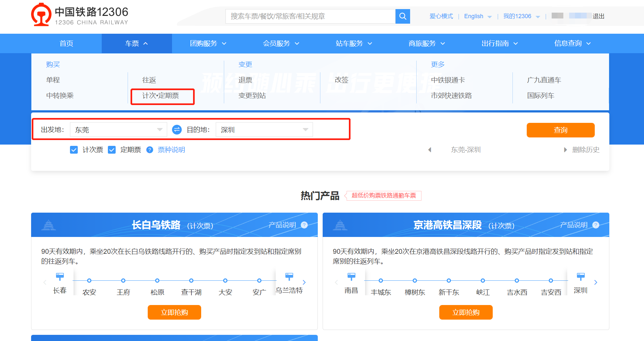
Task: Open 中铁银通卡 menu entry
Action: [448, 80]
